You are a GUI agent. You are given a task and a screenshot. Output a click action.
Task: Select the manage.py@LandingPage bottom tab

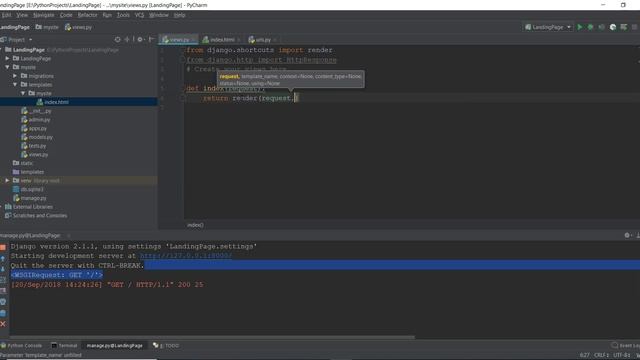114,345
